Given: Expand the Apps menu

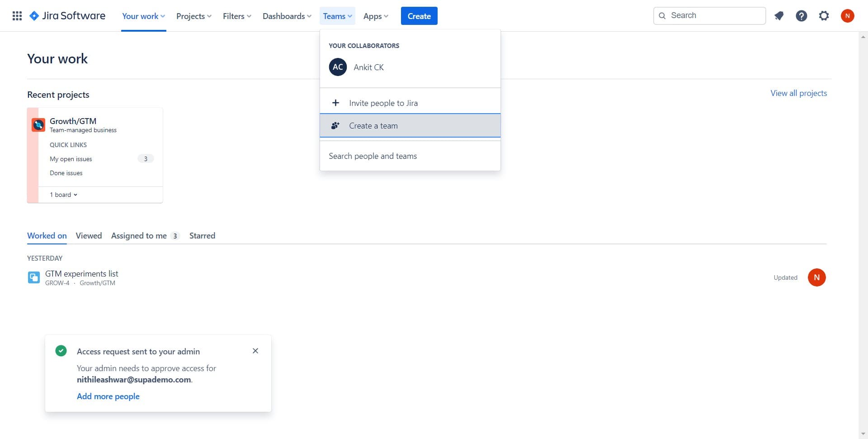Looking at the screenshot, I should pyautogui.click(x=375, y=16).
